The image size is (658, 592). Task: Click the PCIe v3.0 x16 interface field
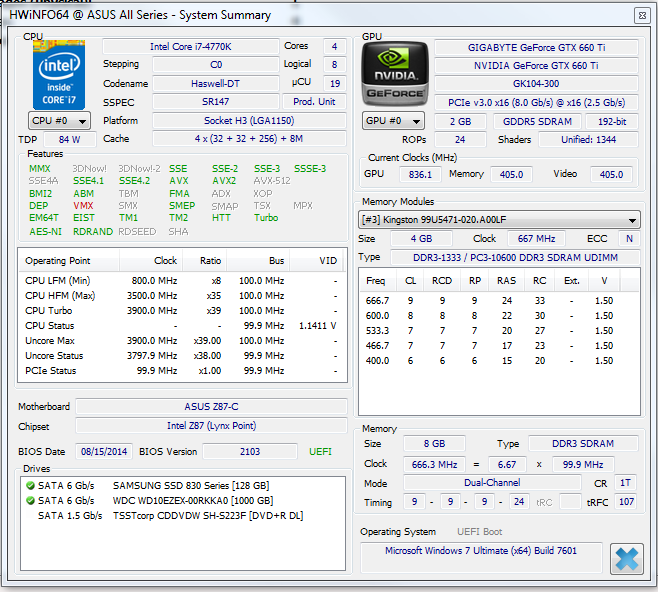(536, 103)
